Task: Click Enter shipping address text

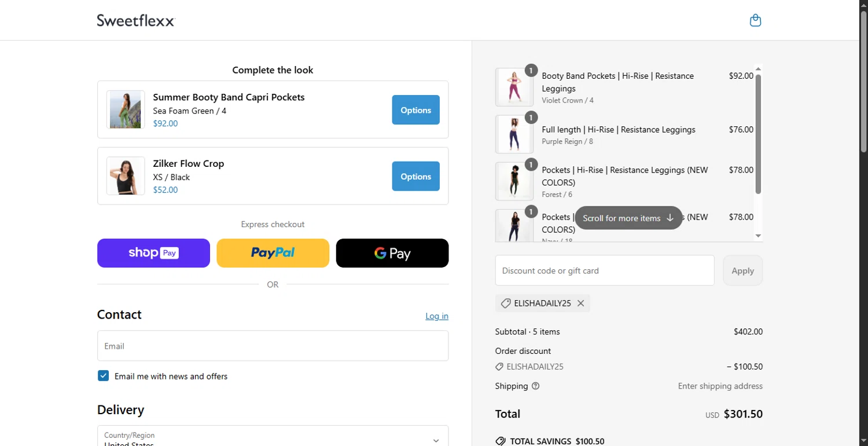Action: coord(720,386)
